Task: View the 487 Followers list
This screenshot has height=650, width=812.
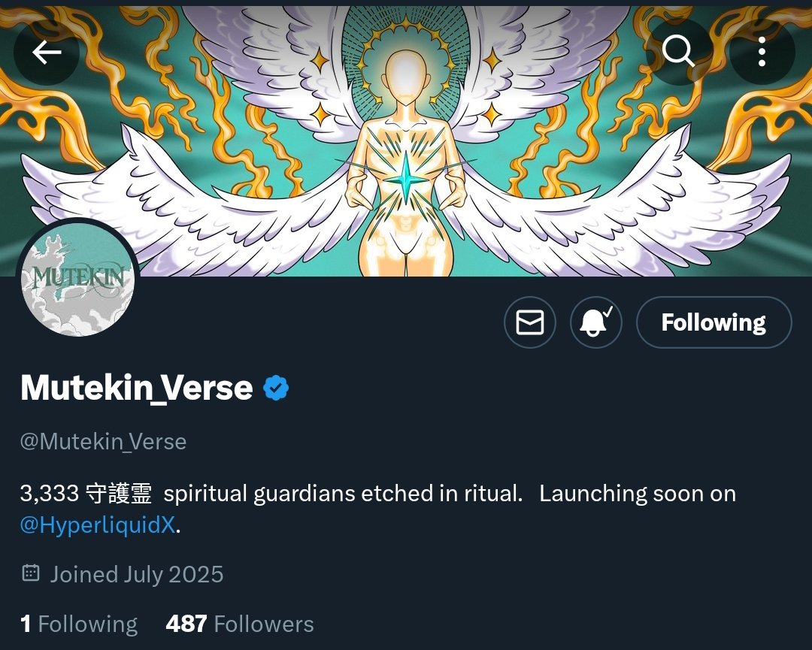Action: tap(240, 624)
